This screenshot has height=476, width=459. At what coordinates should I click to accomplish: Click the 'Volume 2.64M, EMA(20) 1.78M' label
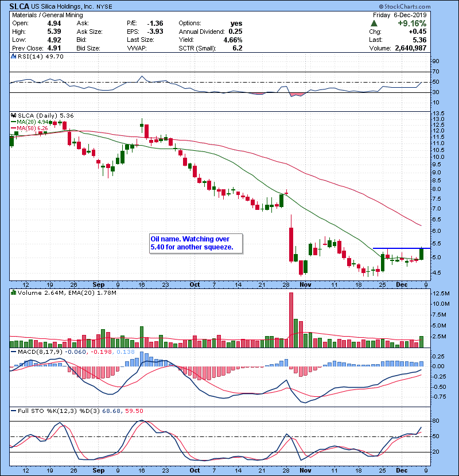tap(67, 292)
